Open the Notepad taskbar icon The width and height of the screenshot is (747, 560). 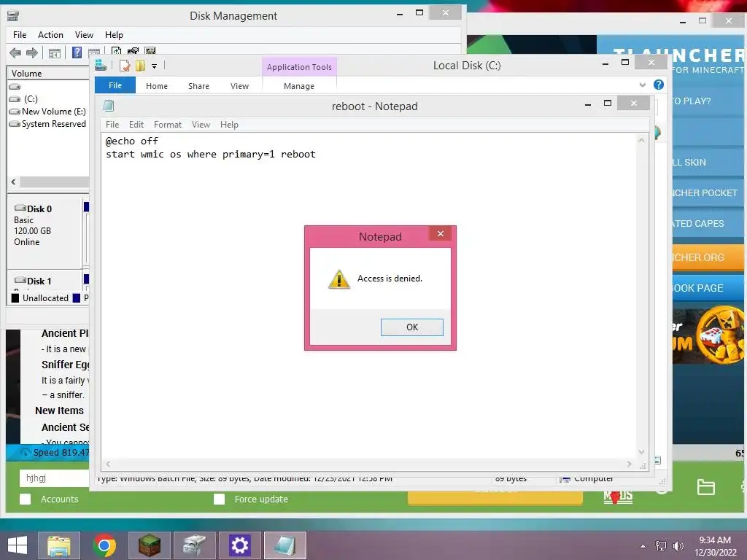[x=285, y=545]
